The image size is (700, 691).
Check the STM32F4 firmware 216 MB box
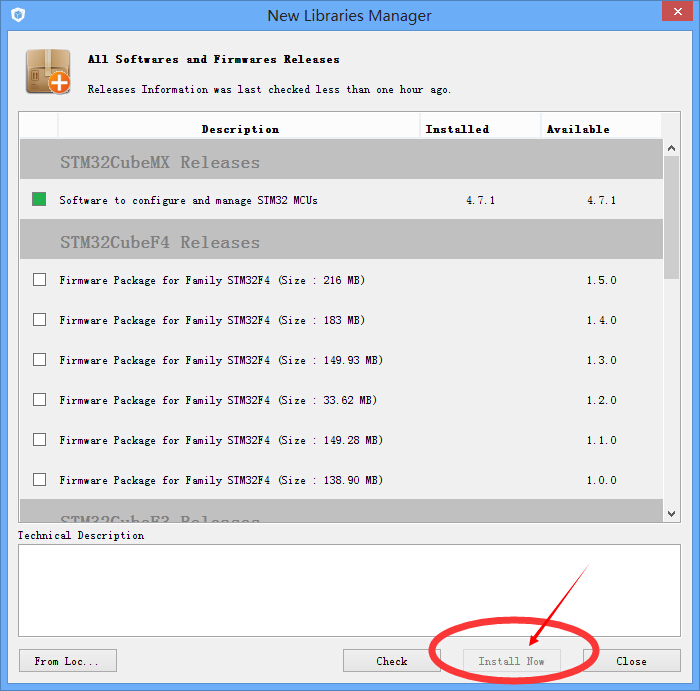click(x=39, y=280)
